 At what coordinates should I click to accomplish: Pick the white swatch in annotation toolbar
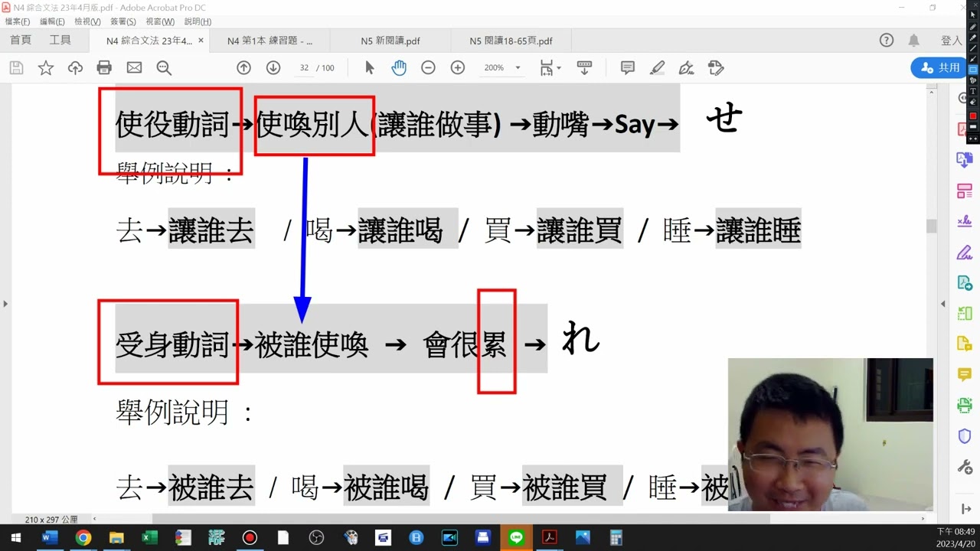973,126
